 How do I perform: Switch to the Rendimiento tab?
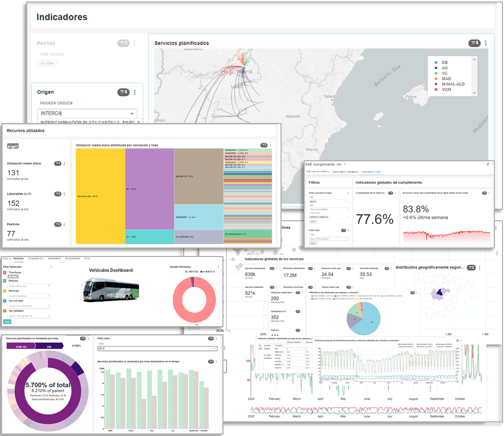54,259
